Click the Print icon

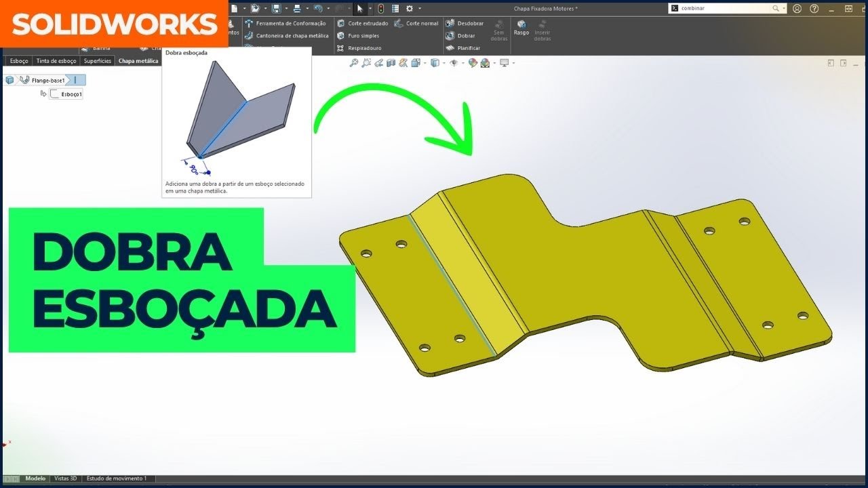297,8
